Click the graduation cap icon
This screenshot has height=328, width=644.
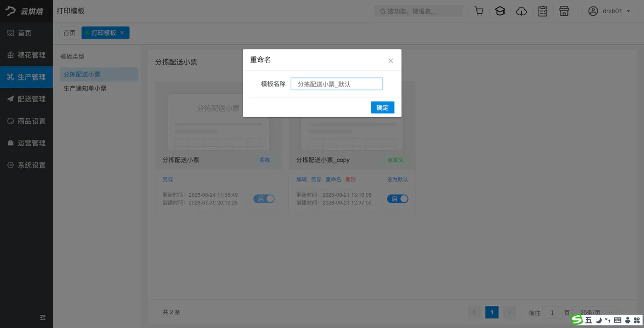[500, 11]
